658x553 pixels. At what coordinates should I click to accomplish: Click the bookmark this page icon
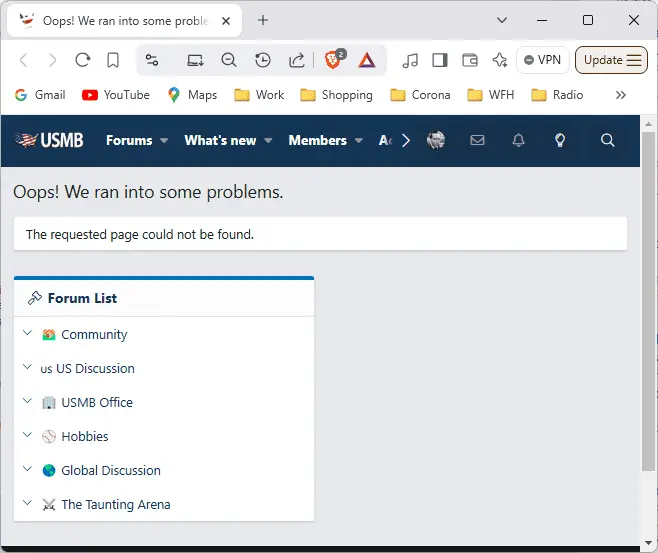[113, 60]
